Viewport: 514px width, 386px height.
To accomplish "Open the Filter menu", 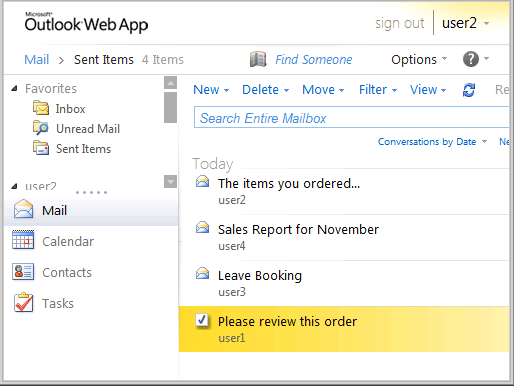I will (x=378, y=90).
